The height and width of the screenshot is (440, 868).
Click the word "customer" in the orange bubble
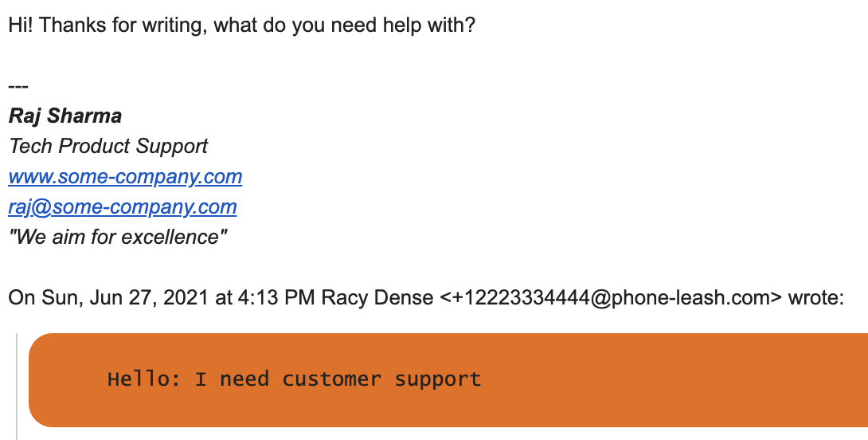click(331, 379)
